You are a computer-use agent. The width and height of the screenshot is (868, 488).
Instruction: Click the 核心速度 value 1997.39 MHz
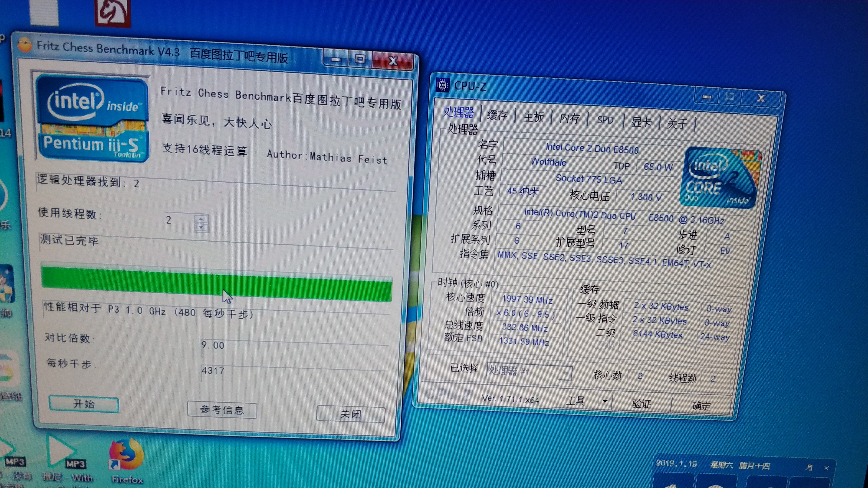click(527, 299)
